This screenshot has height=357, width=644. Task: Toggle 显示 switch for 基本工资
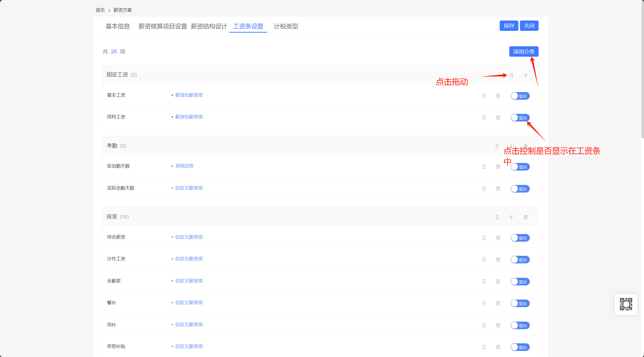520,96
